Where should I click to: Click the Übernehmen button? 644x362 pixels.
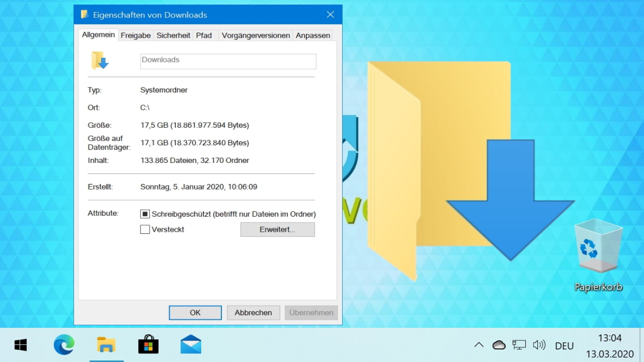[311, 313]
